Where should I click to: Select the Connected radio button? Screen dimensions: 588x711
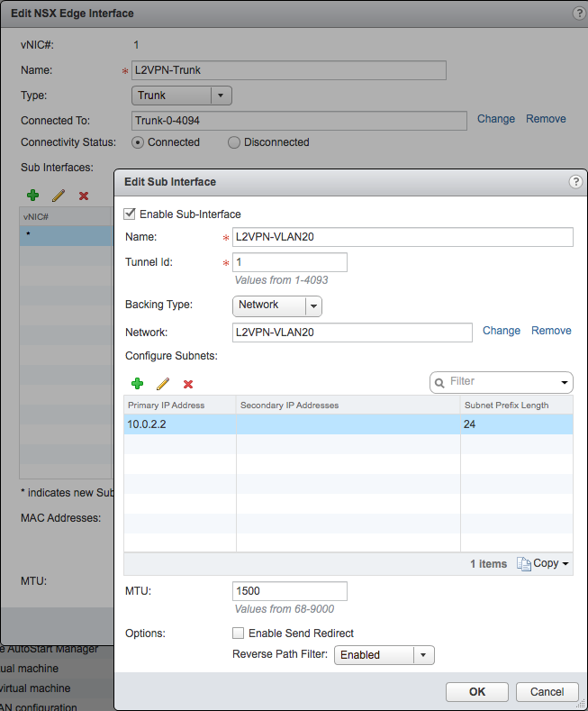click(138, 142)
